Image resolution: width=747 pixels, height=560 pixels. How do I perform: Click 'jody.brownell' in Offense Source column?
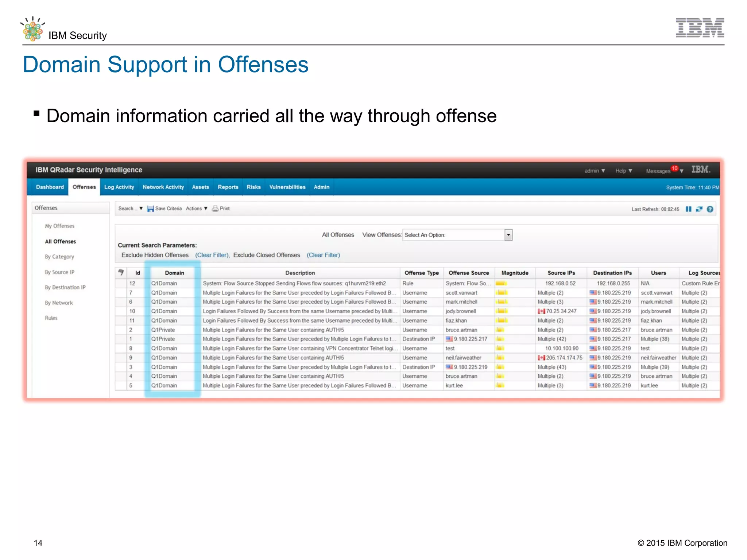pos(461,311)
